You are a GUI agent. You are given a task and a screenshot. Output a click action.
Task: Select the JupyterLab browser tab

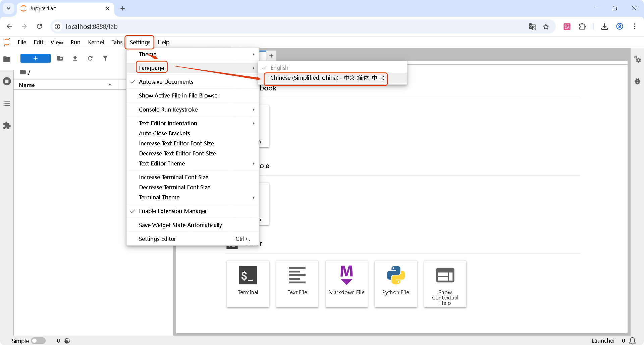(65, 8)
